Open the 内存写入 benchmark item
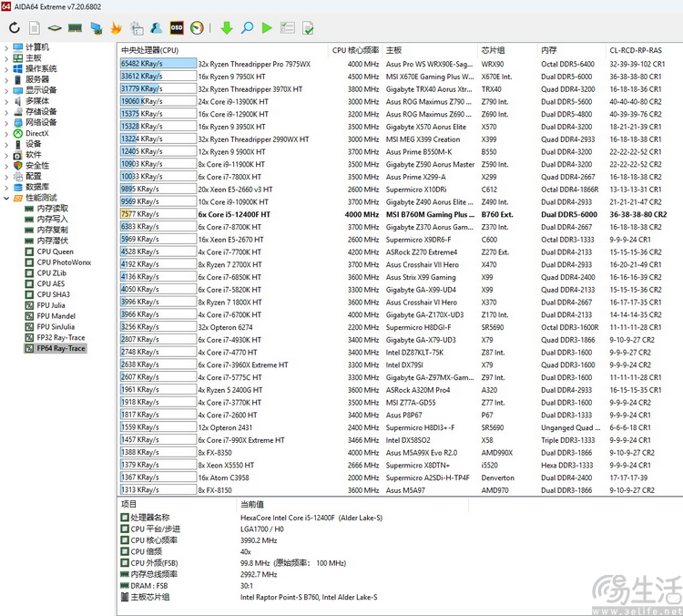The height and width of the screenshot is (616, 683). click(x=46, y=220)
